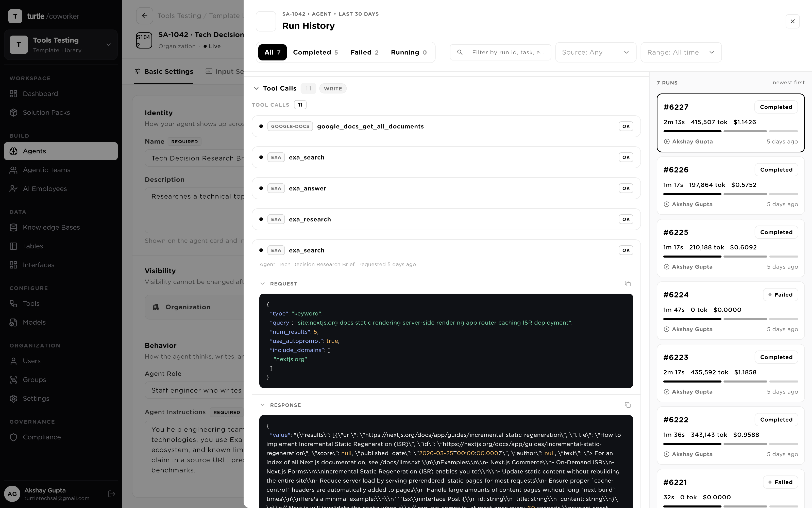
Task: Select the Agents sidebar icon
Action: [13, 151]
